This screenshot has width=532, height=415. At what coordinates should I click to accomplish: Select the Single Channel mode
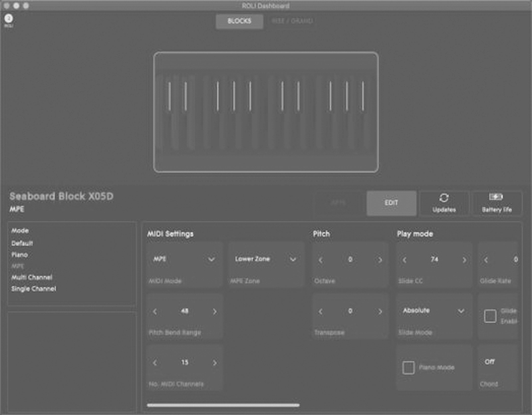coord(34,289)
